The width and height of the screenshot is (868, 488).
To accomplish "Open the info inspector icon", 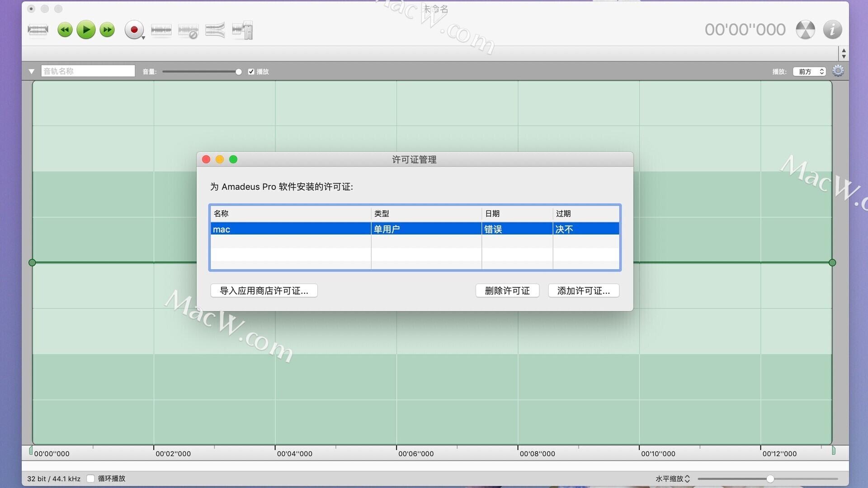I will pos(832,30).
